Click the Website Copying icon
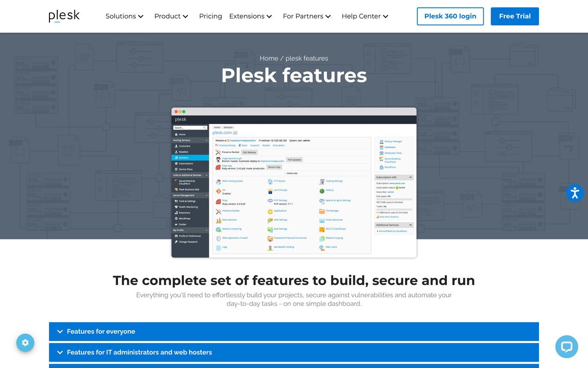This screenshot has height=368, width=588. (x=322, y=238)
